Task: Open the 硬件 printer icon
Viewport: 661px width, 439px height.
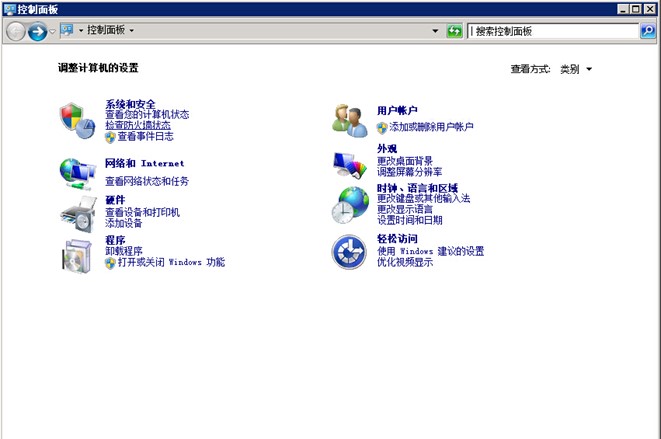Action: (x=77, y=212)
